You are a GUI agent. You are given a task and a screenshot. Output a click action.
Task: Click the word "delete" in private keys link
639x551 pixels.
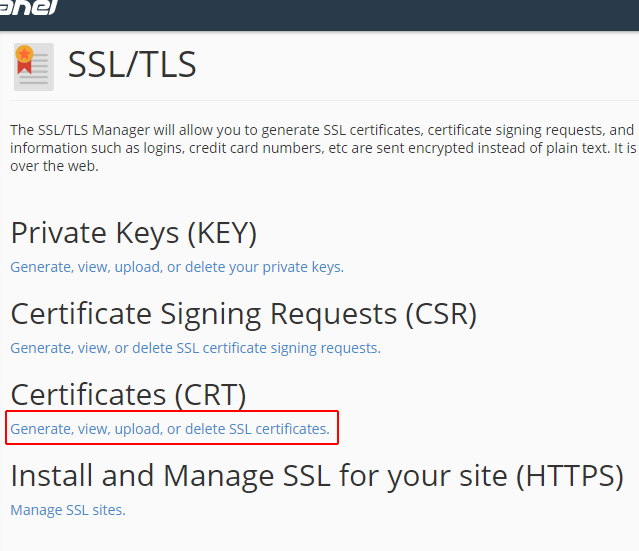click(205, 267)
